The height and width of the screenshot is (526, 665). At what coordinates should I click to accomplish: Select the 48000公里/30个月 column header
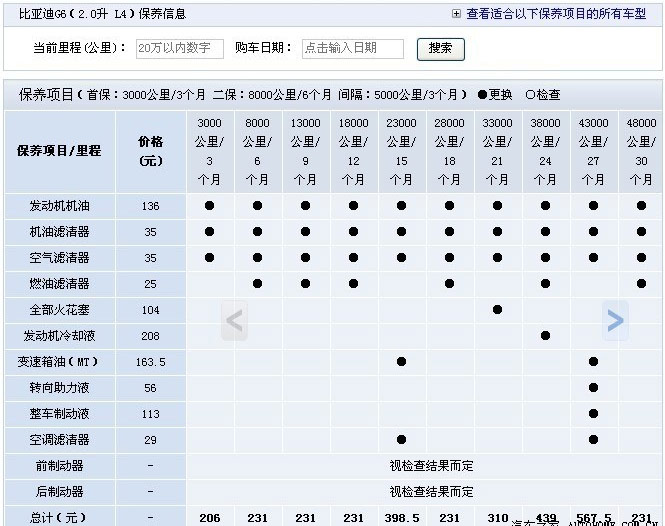click(641, 151)
